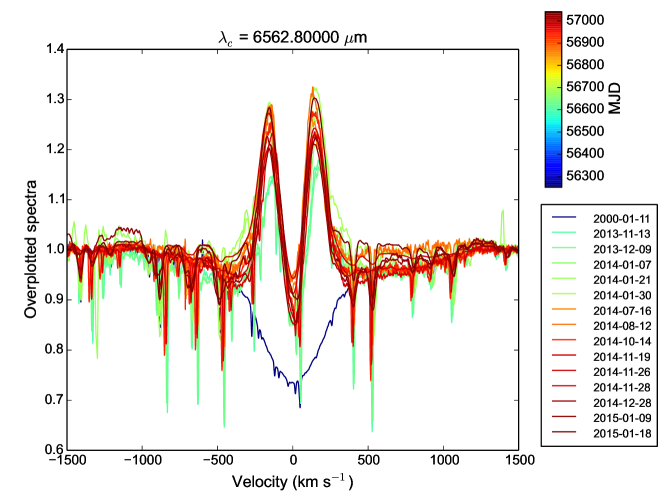Click x-axis tick label −500
The height and width of the screenshot is (501, 664).
218,460
